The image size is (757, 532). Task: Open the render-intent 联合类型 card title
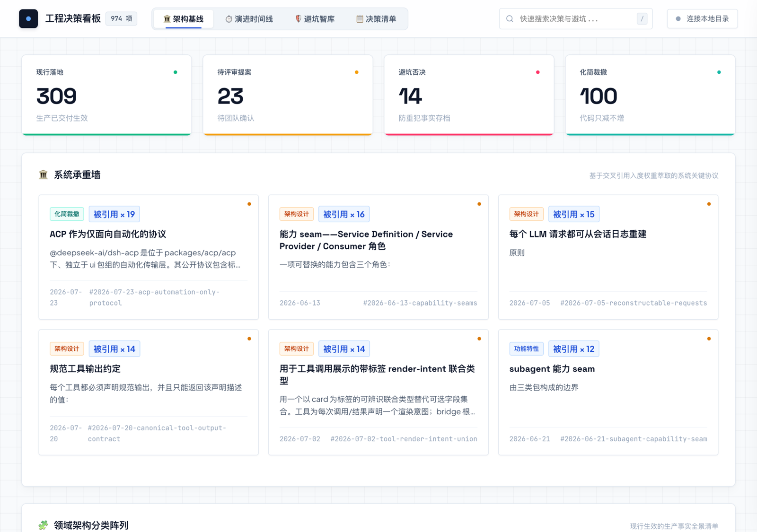pyautogui.click(x=377, y=375)
